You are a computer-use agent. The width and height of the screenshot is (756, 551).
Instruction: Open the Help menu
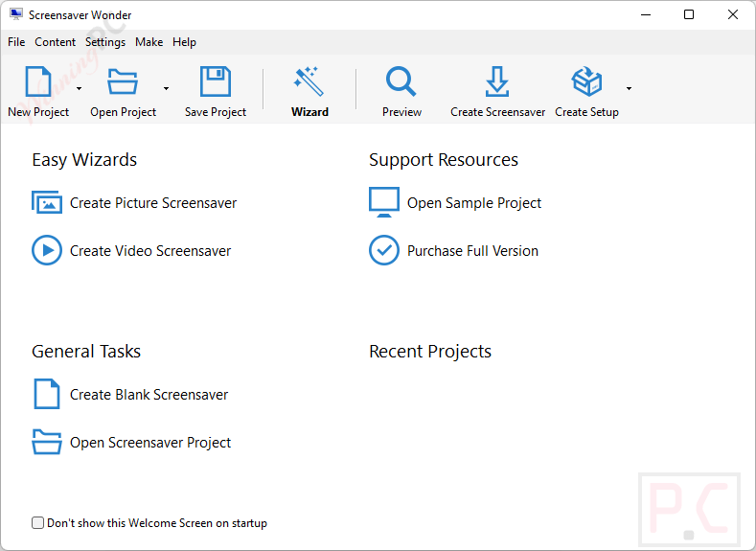pyautogui.click(x=184, y=42)
